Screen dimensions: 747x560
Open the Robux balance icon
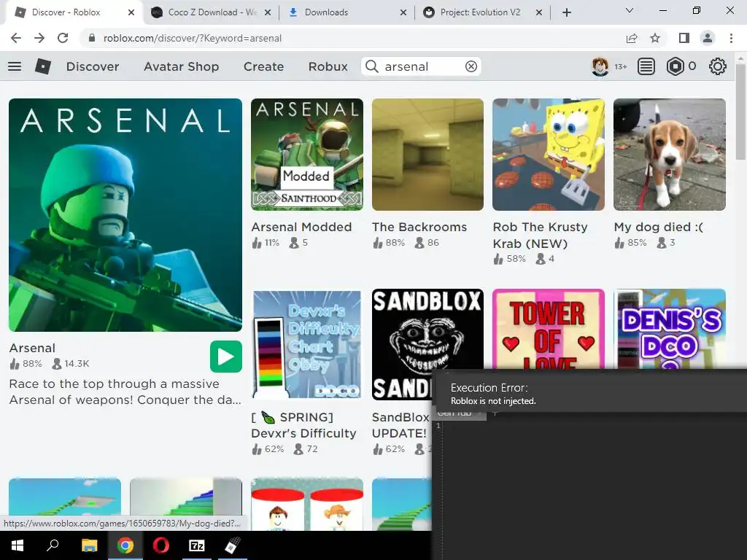pyautogui.click(x=675, y=66)
